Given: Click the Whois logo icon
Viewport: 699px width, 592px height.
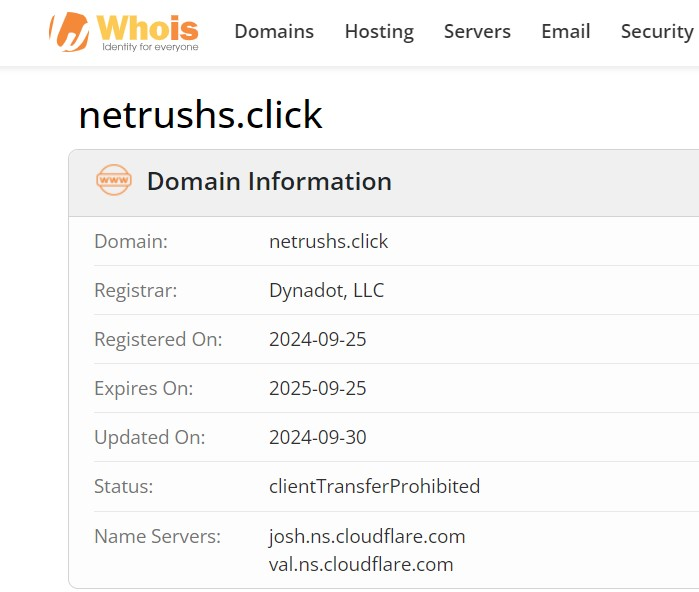Looking at the screenshot, I should coord(69,32).
